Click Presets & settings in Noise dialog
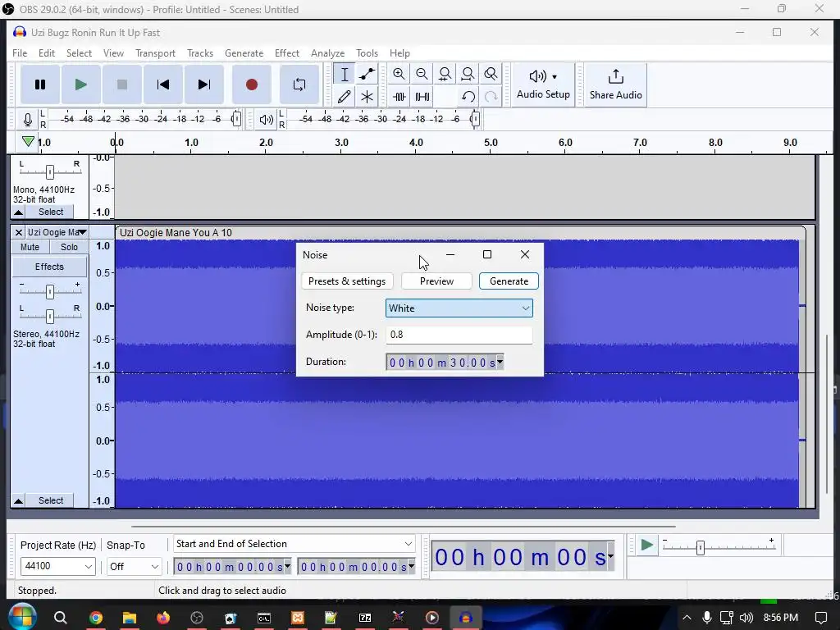The height and width of the screenshot is (630, 840). pos(347,281)
